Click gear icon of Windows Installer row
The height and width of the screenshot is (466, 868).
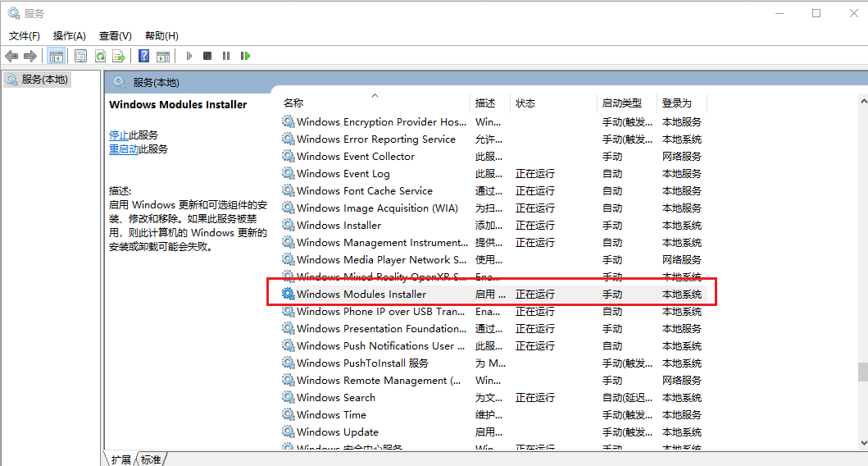point(289,225)
